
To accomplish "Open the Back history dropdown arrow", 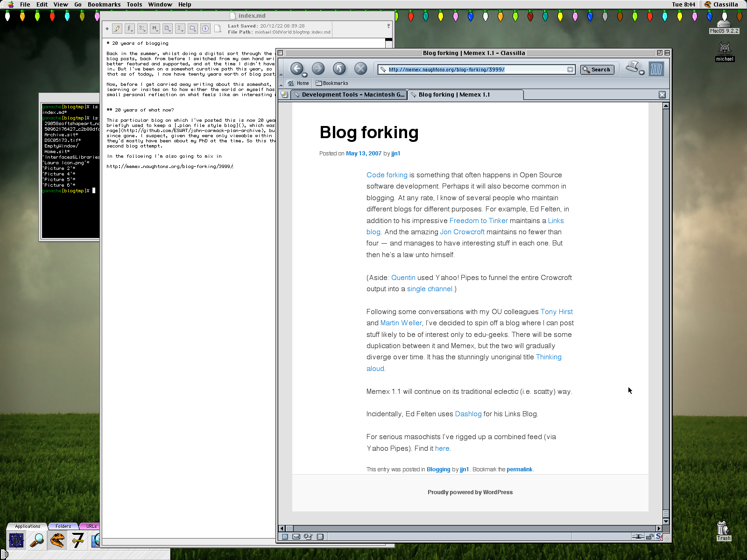I will pos(304,75).
